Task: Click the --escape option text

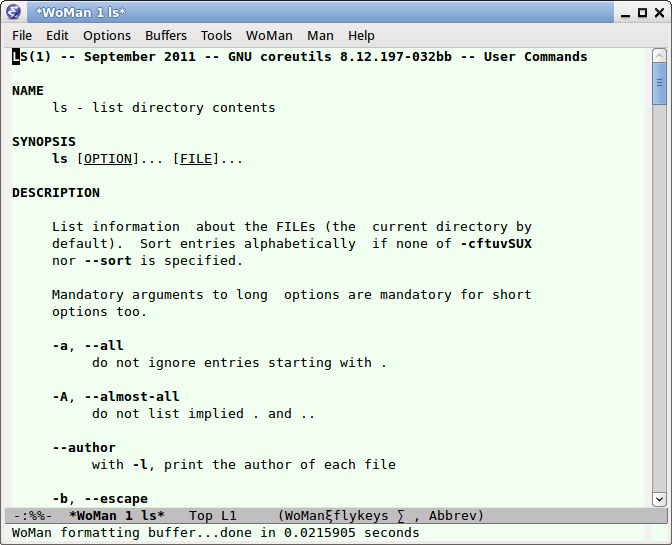Action: coord(116,499)
